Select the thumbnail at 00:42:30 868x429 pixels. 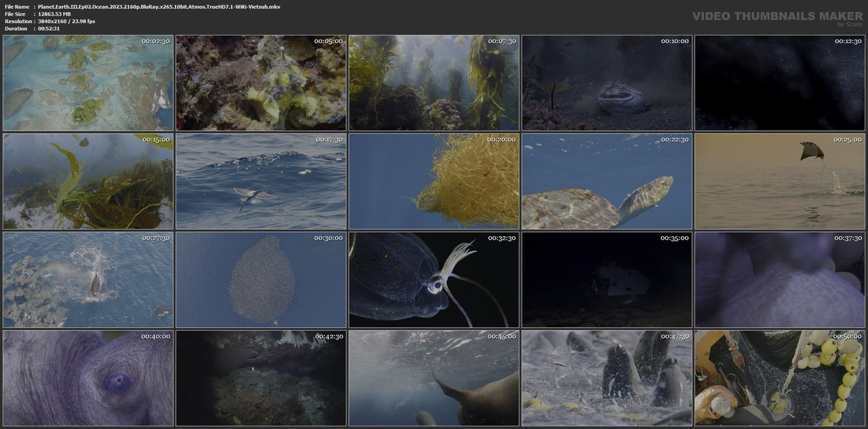coord(261,378)
